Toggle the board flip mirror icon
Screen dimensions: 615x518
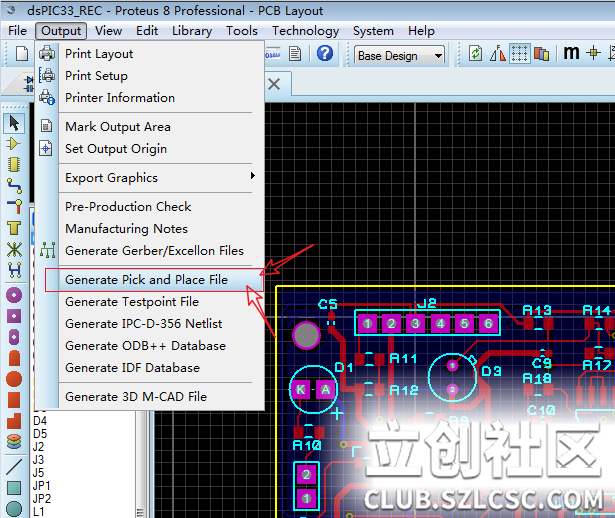[497, 54]
